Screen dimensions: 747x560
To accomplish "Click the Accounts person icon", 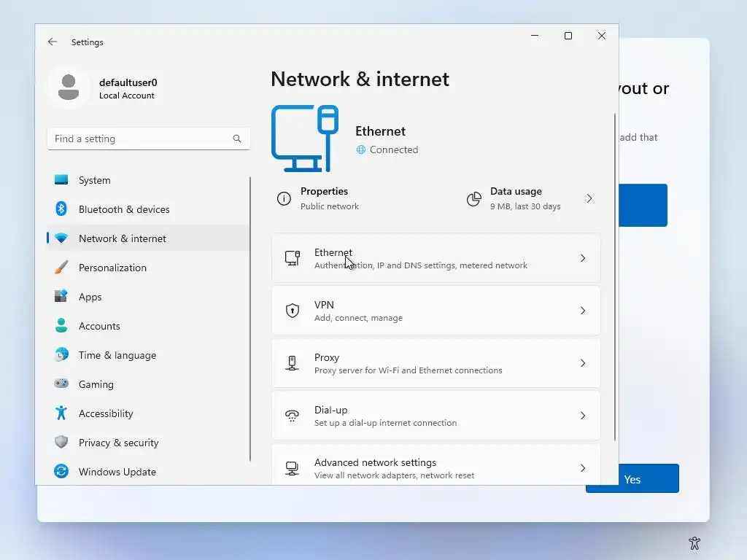I will pyautogui.click(x=61, y=326).
